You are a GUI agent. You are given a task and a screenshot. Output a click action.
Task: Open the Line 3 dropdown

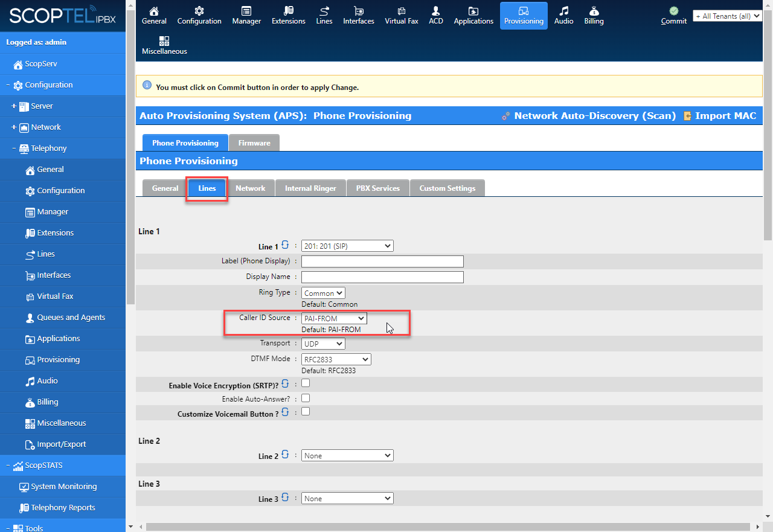[x=347, y=498]
